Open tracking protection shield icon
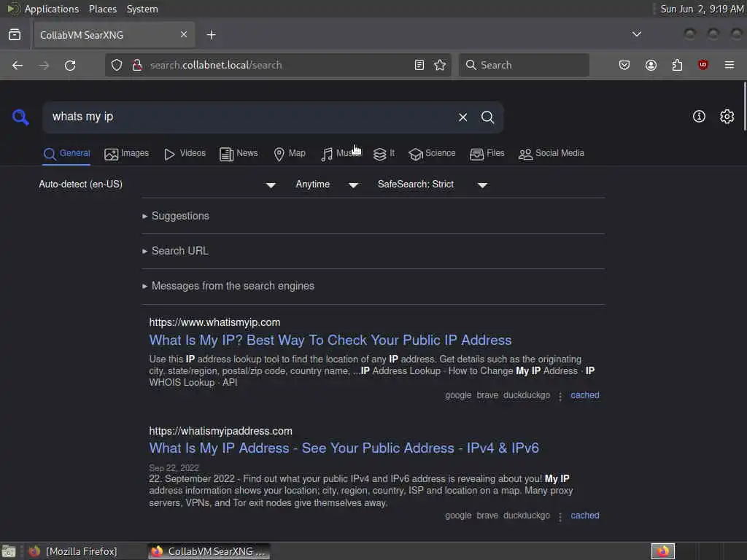Viewport: 747px width, 560px height. click(117, 65)
